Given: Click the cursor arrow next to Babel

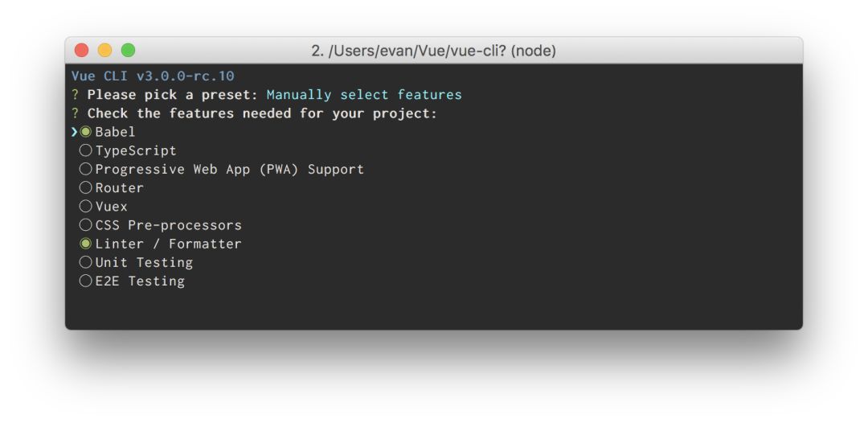Looking at the screenshot, I should point(74,132).
